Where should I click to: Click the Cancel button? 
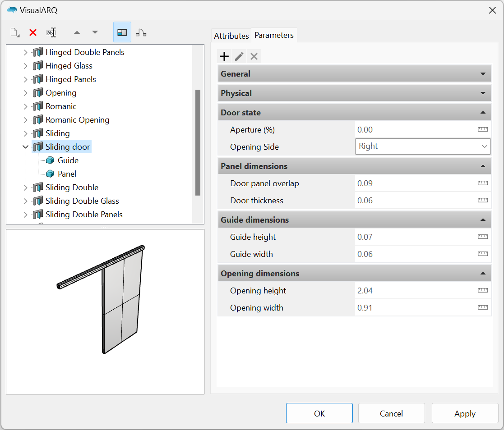391,413
